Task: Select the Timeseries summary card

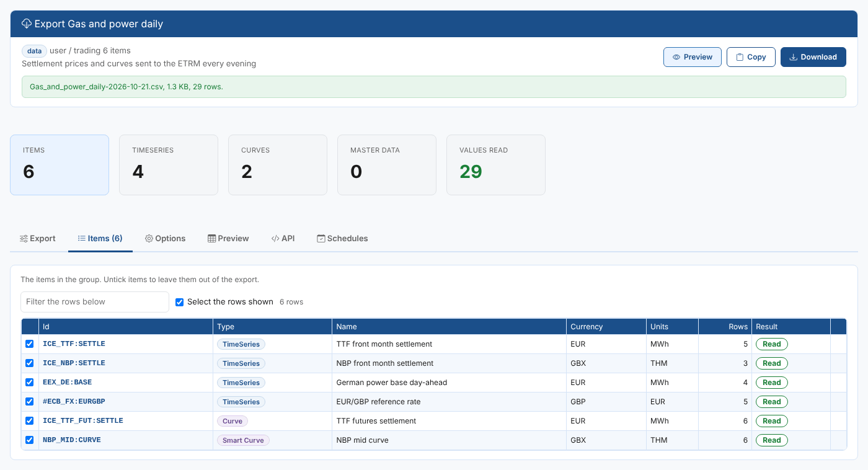Action: click(169, 165)
